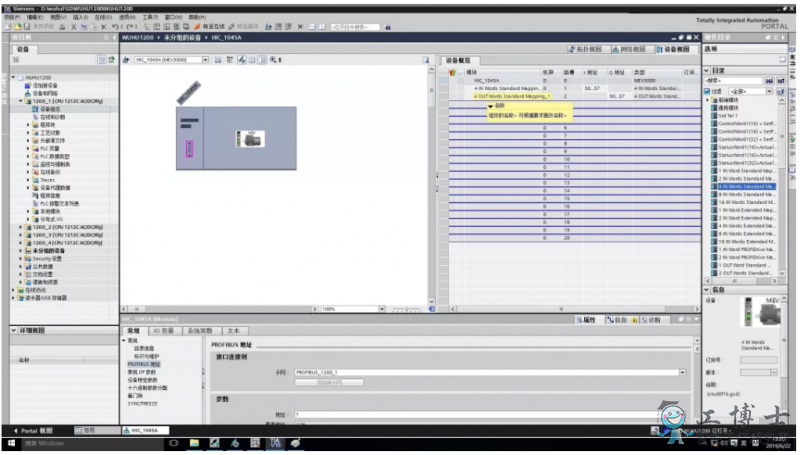Screen dimensions: 800x455
Task: Click the Print icon in the toolbar
Action: (62, 27)
